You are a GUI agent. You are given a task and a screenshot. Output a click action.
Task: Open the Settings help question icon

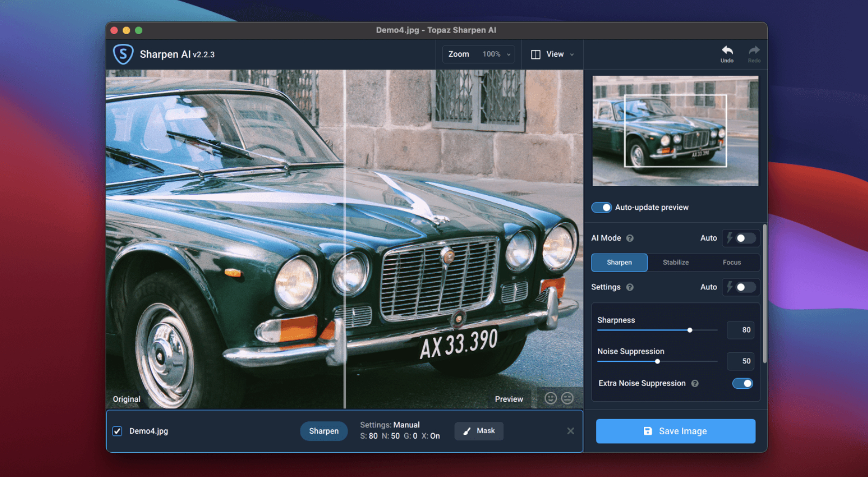point(630,288)
